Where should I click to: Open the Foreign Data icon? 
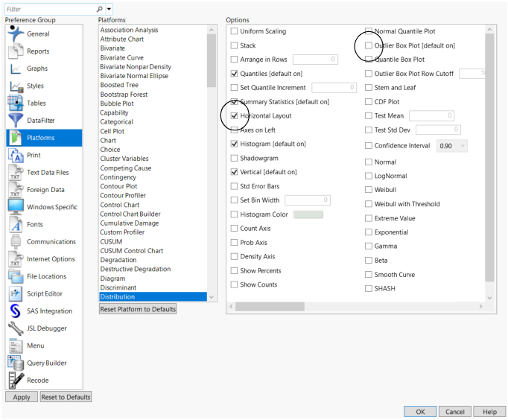point(16,190)
